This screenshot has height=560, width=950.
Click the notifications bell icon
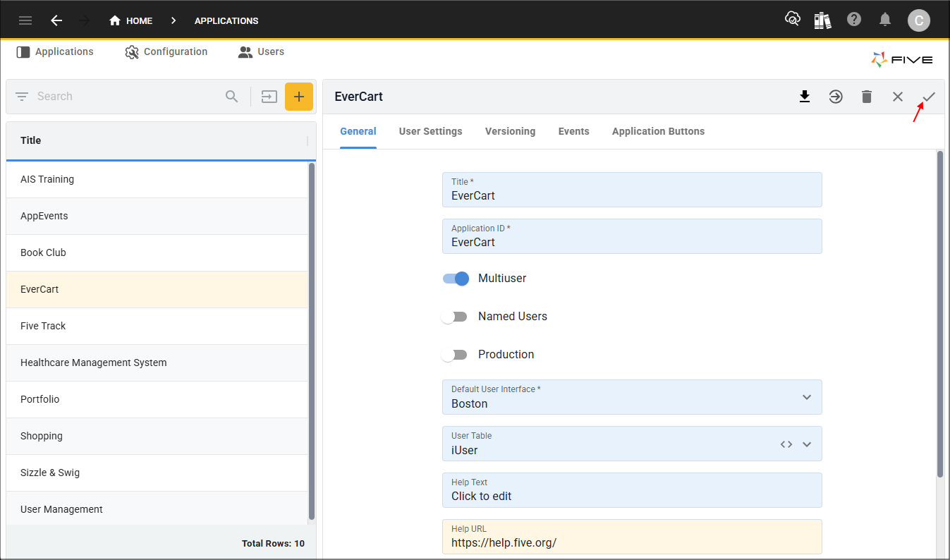pyautogui.click(x=885, y=20)
